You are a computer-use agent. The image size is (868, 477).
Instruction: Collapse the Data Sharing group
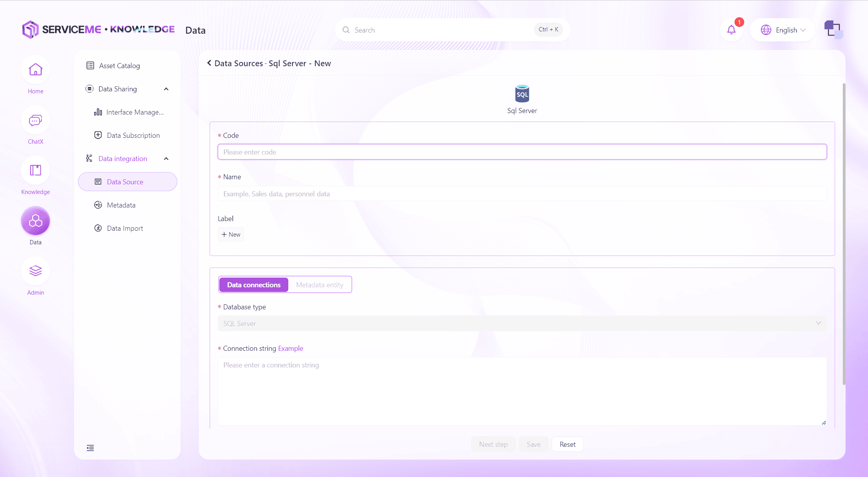pyautogui.click(x=166, y=89)
